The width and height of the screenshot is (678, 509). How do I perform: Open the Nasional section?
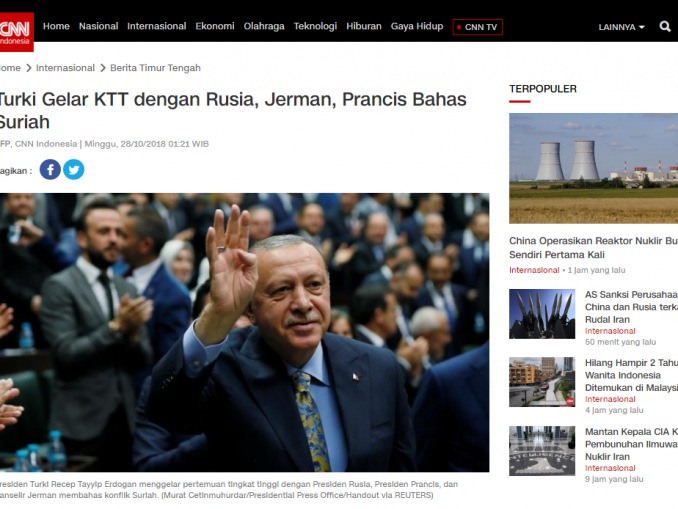[99, 26]
